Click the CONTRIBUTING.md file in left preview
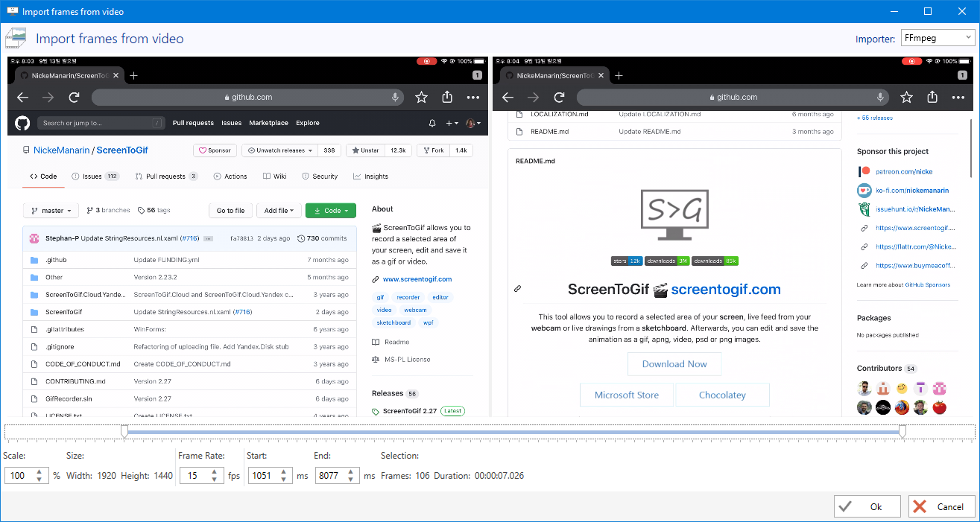 [x=75, y=381]
